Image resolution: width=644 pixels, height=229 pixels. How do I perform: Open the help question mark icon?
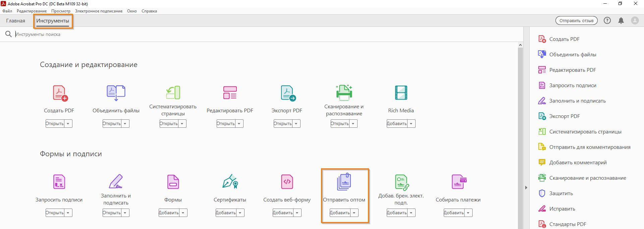(x=607, y=20)
